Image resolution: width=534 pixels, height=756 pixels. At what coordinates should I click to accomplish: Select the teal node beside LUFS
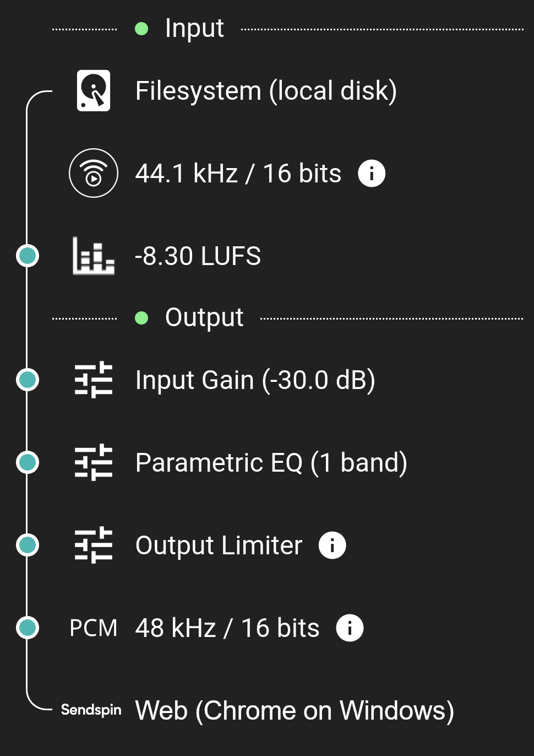point(27,256)
